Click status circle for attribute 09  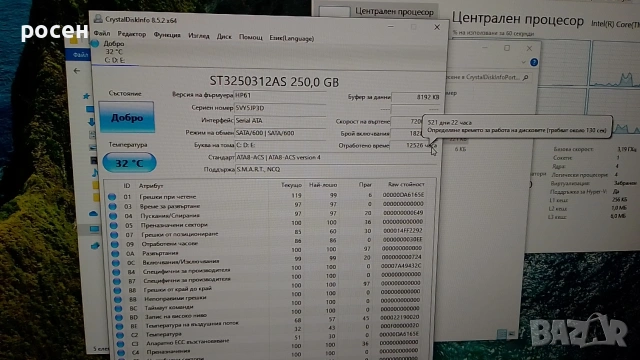pos(115,244)
